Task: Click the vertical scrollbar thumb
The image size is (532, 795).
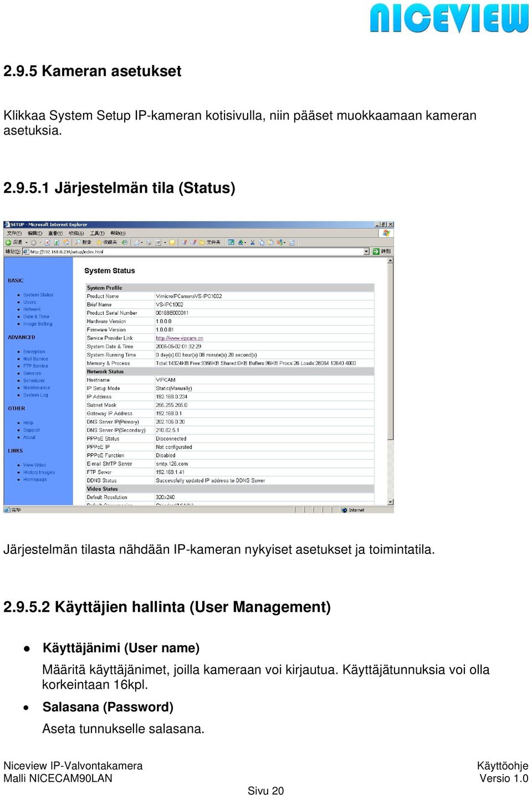Action: (x=391, y=352)
